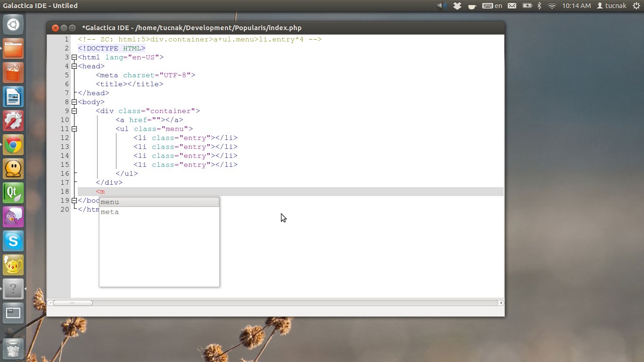Image resolution: width=644 pixels, height=362 pixels.
Task: Open the clock showing 10:14 AM
Action: (x=576, y=6)
